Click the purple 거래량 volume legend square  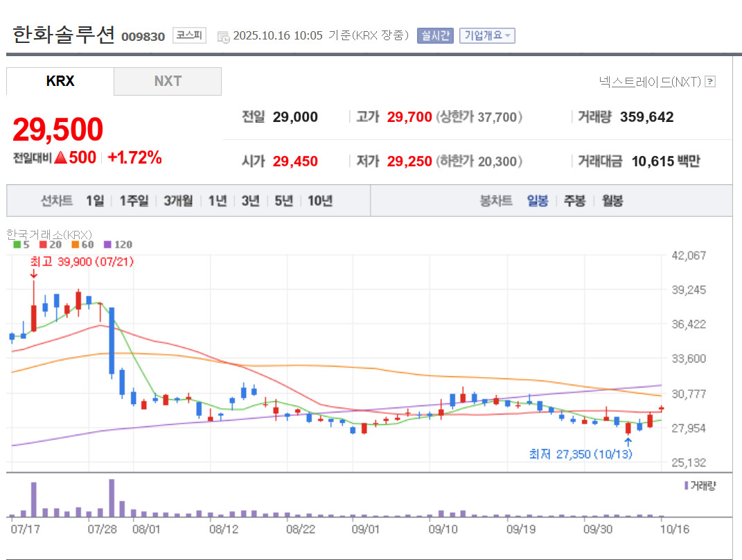[x=686, y=486]
